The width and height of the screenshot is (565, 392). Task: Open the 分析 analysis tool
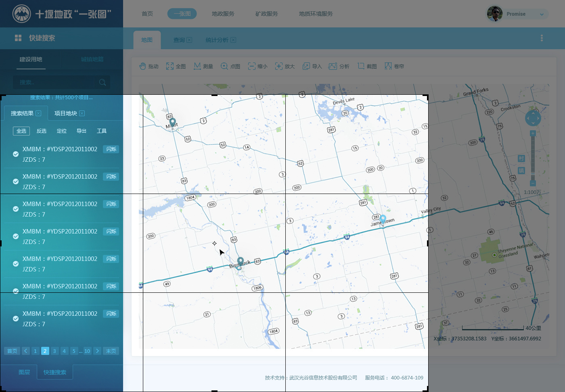(x=339, y=66)
